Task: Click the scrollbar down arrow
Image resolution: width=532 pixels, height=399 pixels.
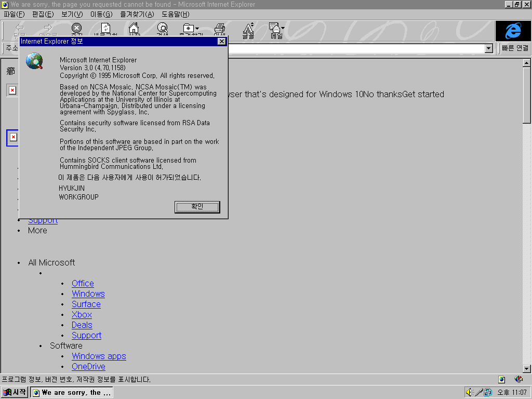Action: pos(526,368)
